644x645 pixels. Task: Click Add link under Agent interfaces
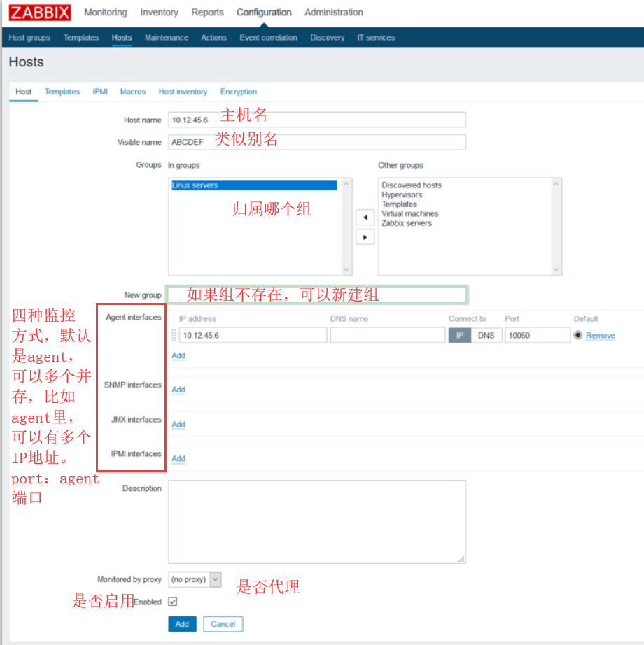click(178, 355)
